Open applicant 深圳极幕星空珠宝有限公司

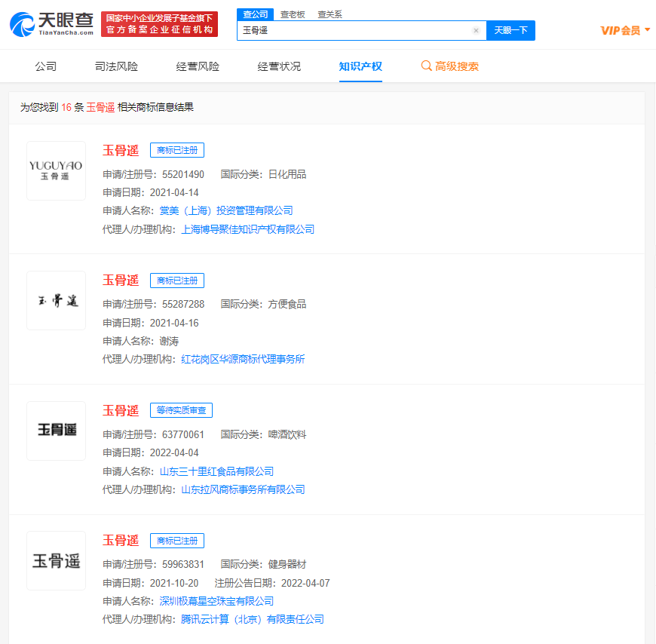click(x=216, y=601)
